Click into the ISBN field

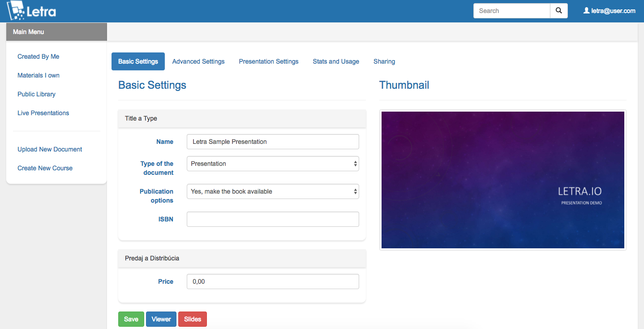273,219
